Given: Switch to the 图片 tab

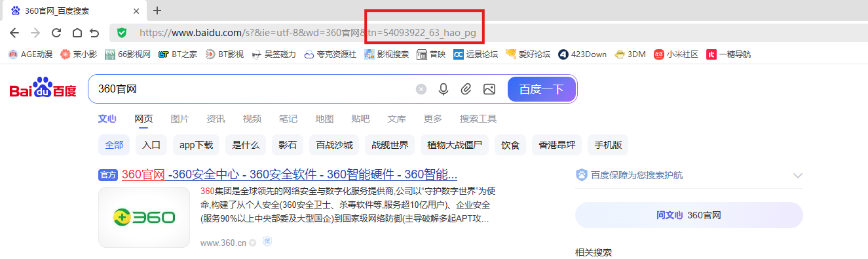Looking at the screenshot, I should [179, 119].
